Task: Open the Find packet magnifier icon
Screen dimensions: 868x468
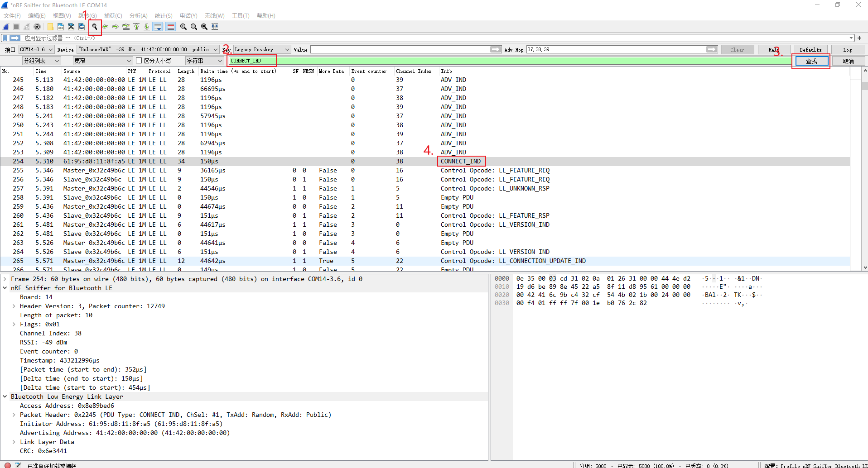Action: point(95,27)
